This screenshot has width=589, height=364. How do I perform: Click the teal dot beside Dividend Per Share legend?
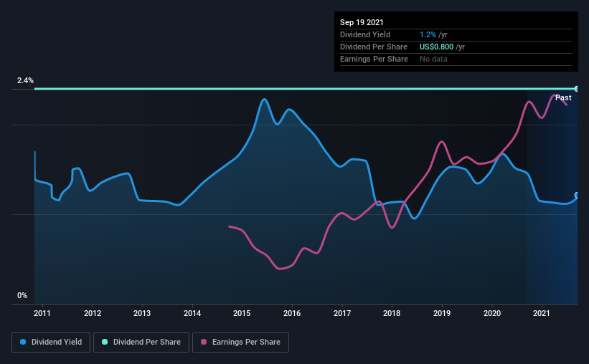pyautogui.click(x=105, y=343)
